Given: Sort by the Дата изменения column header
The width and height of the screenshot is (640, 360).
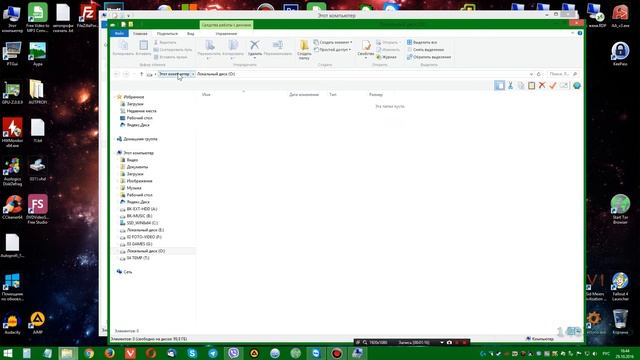Looking at the screenshot, I should (304, 95).
